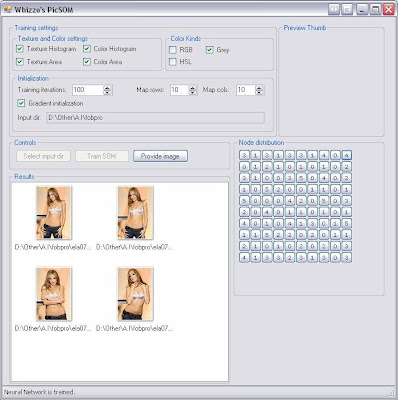The width and height of the screenshot is (398, 400).
Task: Toggle the Texture Area checkbox
Action: (x=20, y=62)
